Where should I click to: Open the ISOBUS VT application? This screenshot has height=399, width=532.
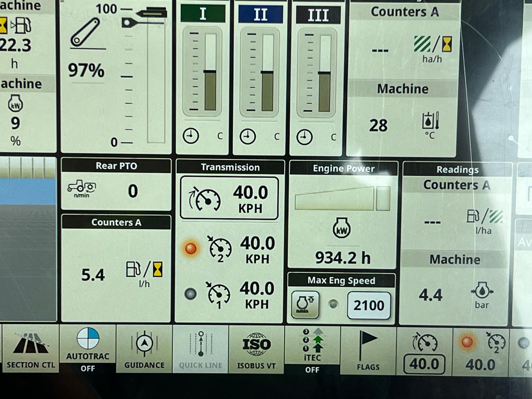click(x=257, y=350)
